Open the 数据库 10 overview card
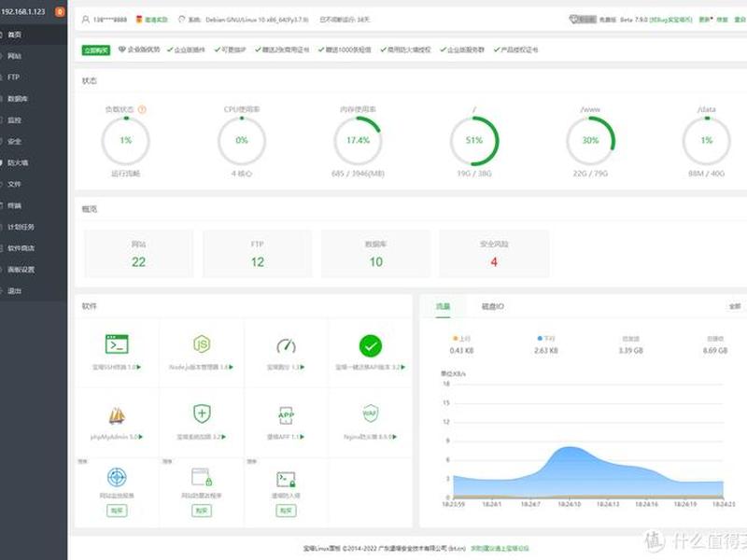 tap(376, 253)
